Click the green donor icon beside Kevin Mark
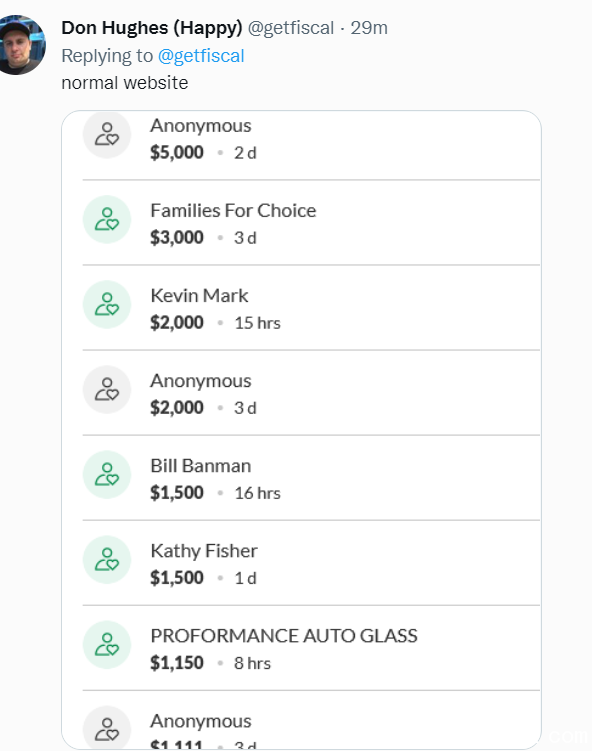The width and height of the screenshot is (592, 751). [x=107, y=305]
